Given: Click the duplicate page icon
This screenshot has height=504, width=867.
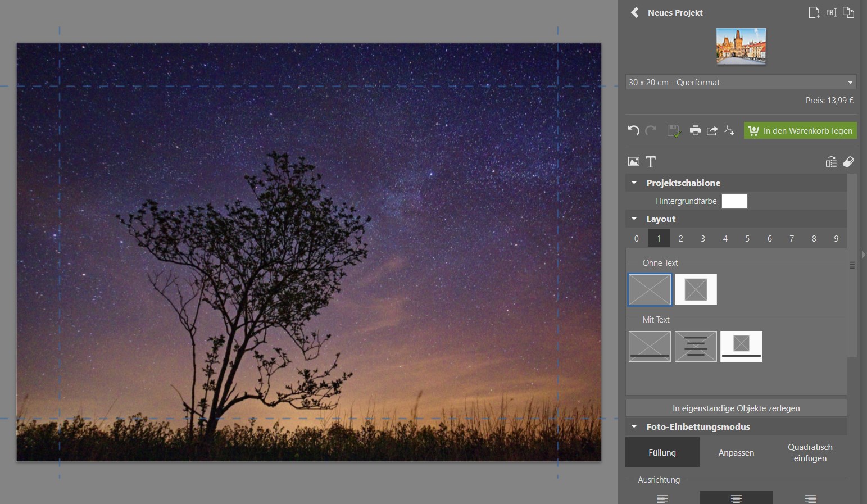Looking at the screenshot, I should pos(849,12).
